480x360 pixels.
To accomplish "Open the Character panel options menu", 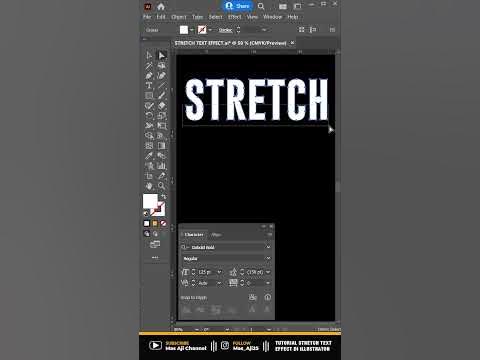I will [x=269, y=235].
